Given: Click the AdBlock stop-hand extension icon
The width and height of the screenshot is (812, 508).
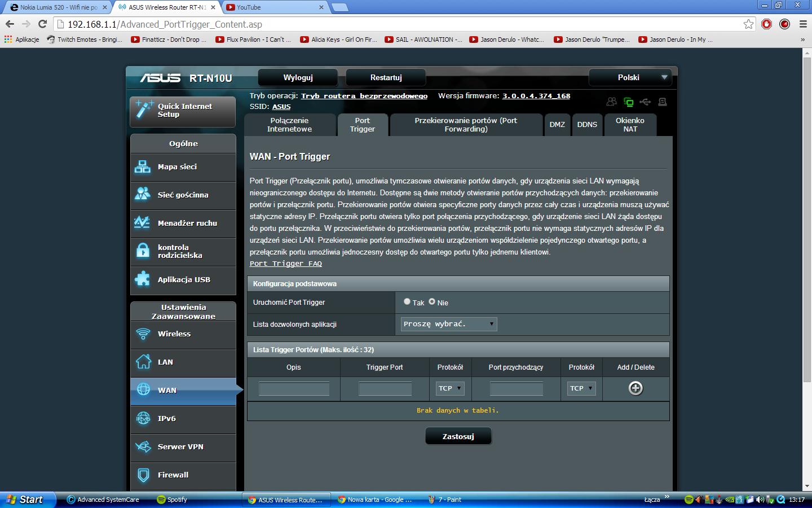Looking at the screenshot, I should 766,24.
